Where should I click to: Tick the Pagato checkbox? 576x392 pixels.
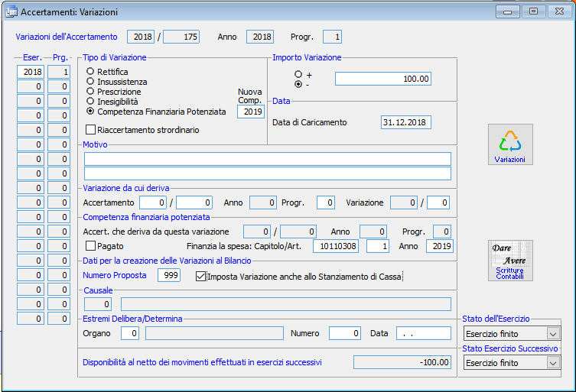pyautogui.click(x=90, y=245)
